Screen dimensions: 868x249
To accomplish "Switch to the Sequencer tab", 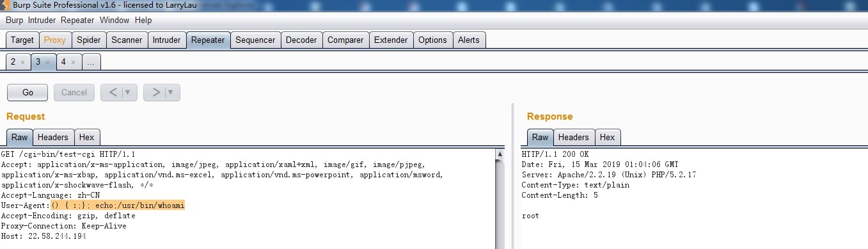I will pyautogui.click(x=255, y=40).
